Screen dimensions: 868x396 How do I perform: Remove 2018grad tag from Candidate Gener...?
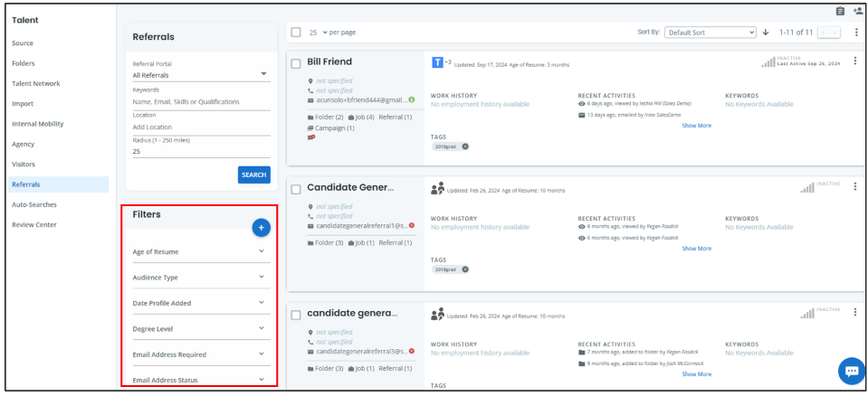pyautogui.click(x=465, y=269)
